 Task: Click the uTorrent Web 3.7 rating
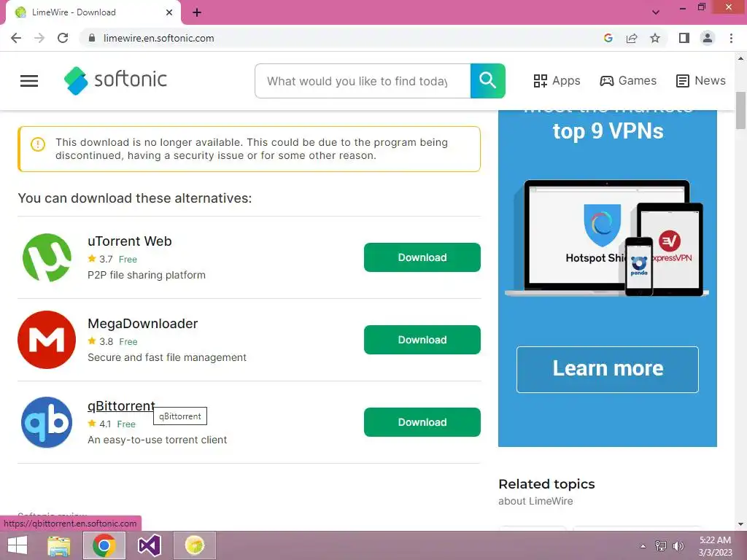point(101,259)
